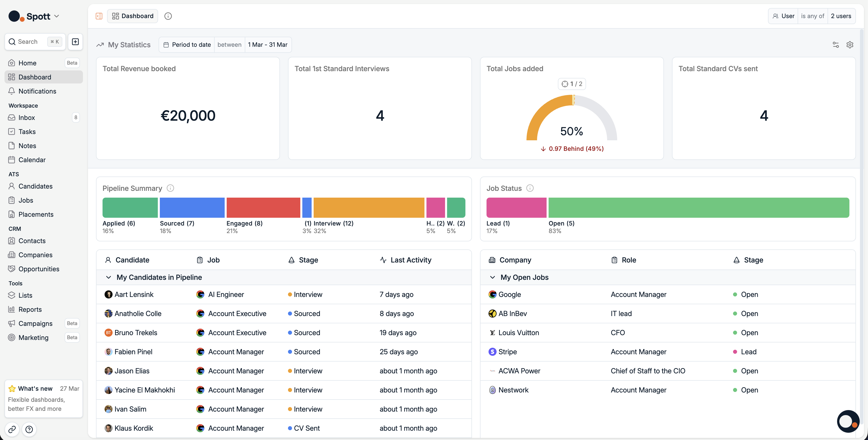Open dashboard settings gear icon
Image resolution: width=868 pixels, height=440 pixels.
(849, 45)
